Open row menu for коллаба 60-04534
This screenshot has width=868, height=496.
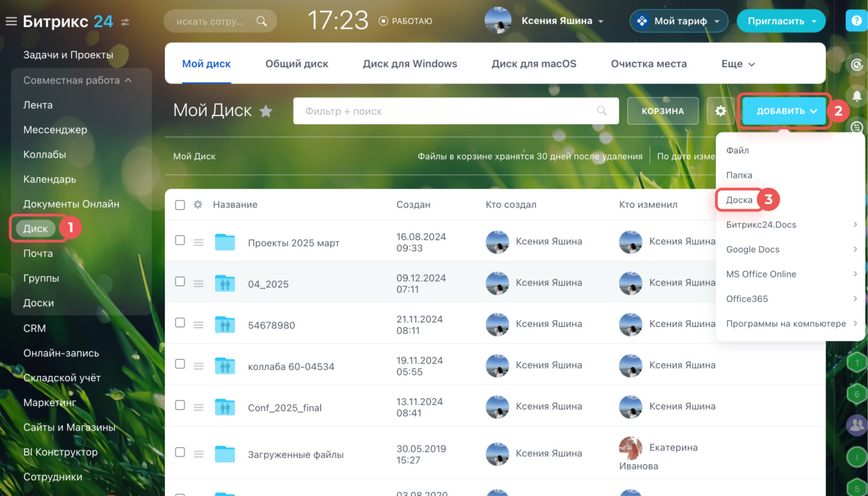[x=199, y=366]
